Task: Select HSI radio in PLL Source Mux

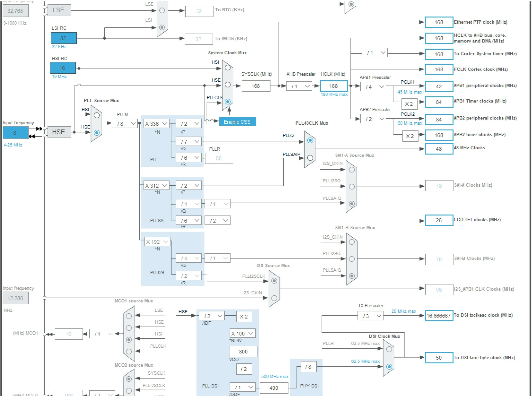Action: pyautogui.click(x=97, y=115)
